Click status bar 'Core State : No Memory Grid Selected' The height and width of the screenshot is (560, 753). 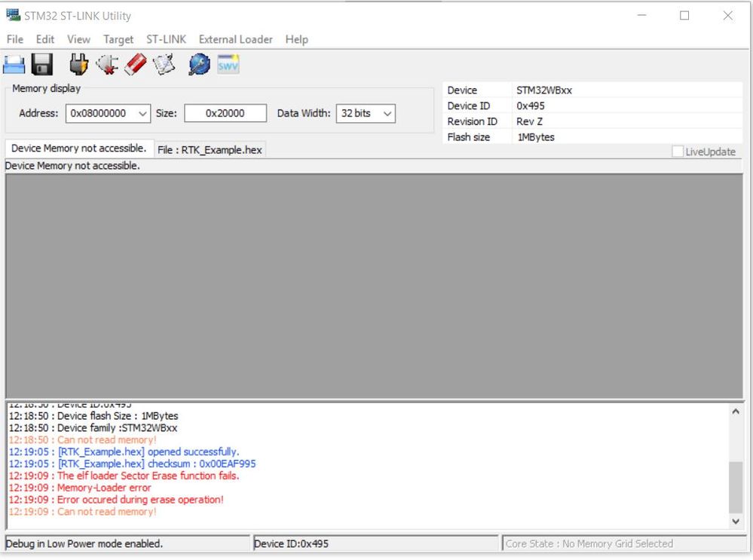coord(624,543)
